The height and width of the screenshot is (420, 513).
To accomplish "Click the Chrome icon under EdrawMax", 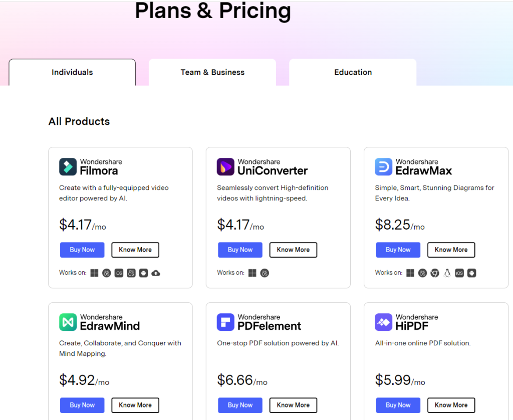I will pos(435,273).
